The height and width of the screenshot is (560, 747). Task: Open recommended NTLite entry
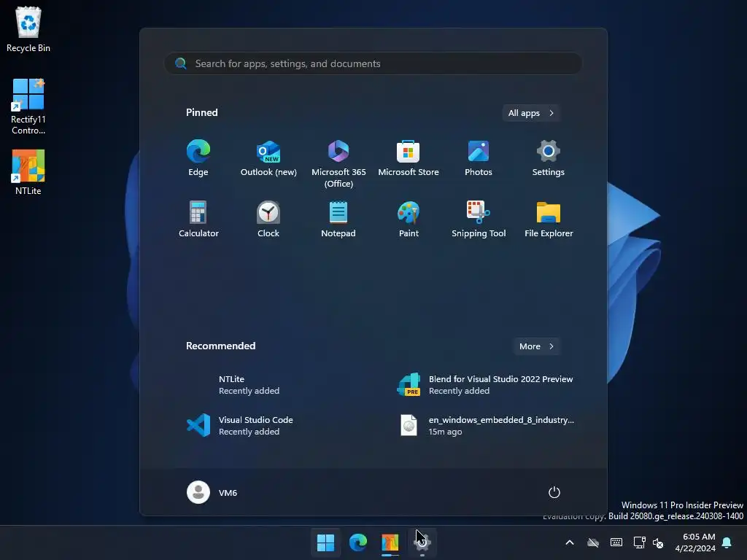point(268,385)
